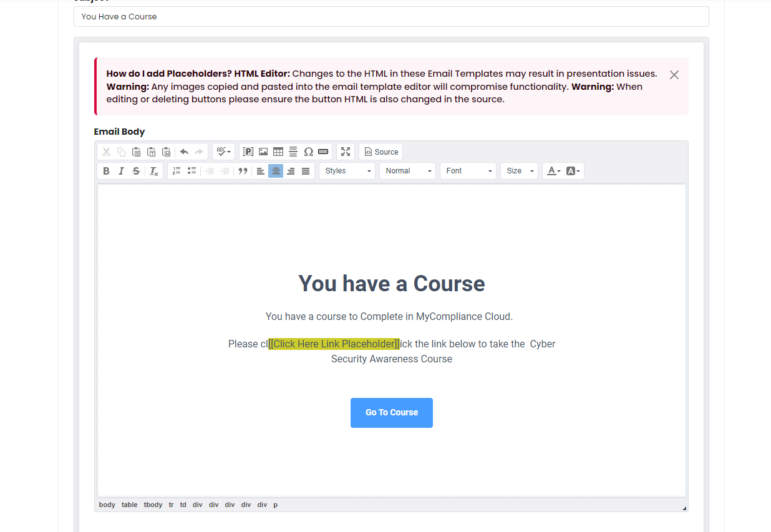Click the Copy icon in editor toolbar
771x532 pixels.
click(121, 152)
